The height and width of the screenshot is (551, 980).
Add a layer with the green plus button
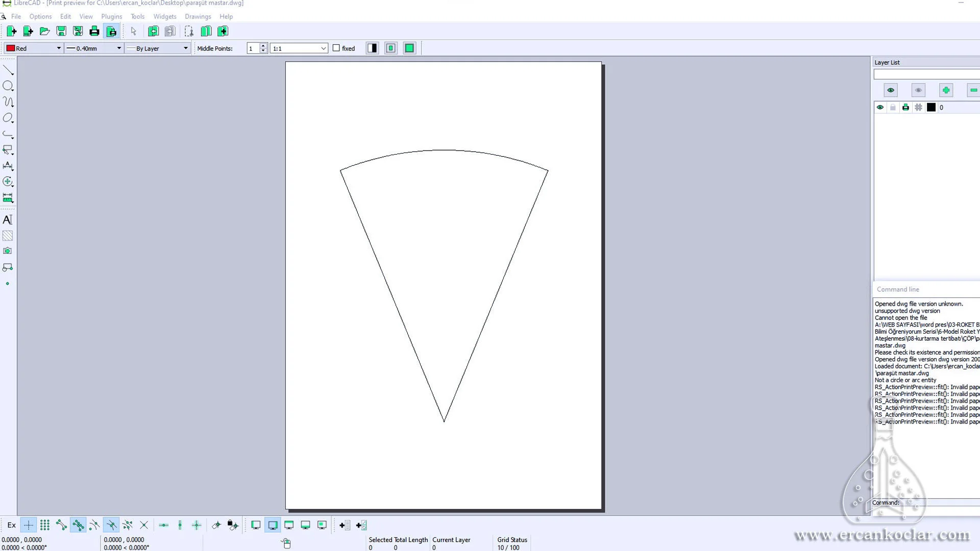(x=946, y=90)
